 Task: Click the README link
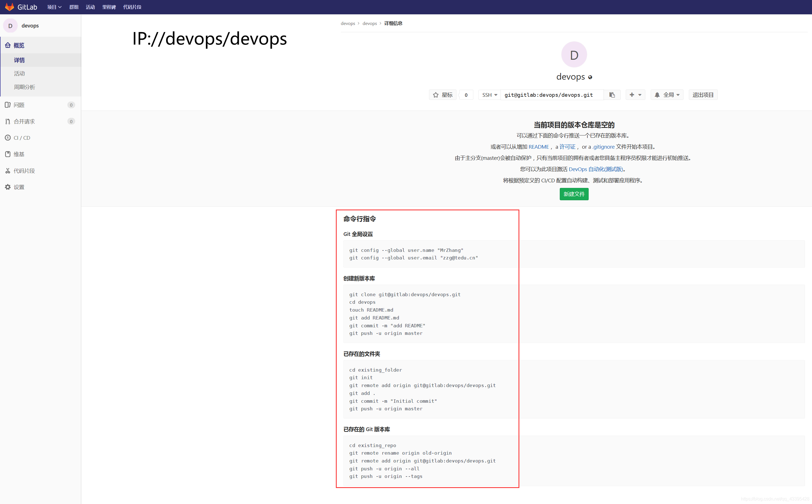tap(538, 147)
